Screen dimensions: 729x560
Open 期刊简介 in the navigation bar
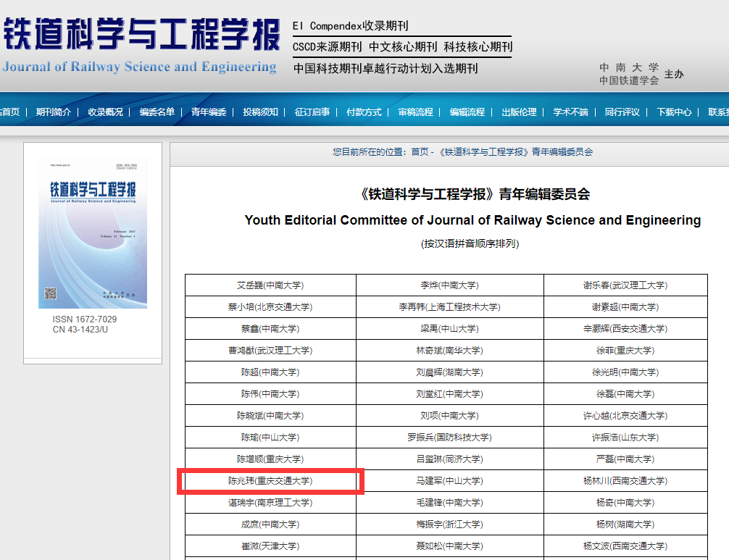[54, 112]
